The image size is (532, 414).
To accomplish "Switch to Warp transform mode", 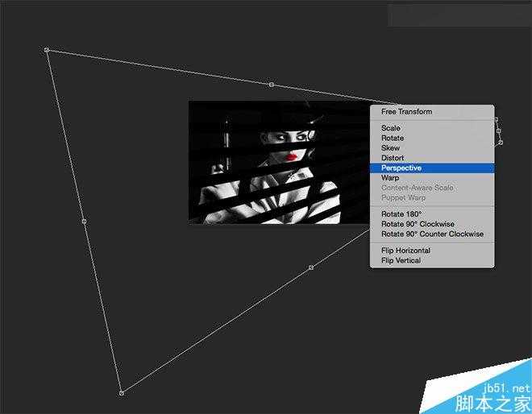I will coord(390,178).
